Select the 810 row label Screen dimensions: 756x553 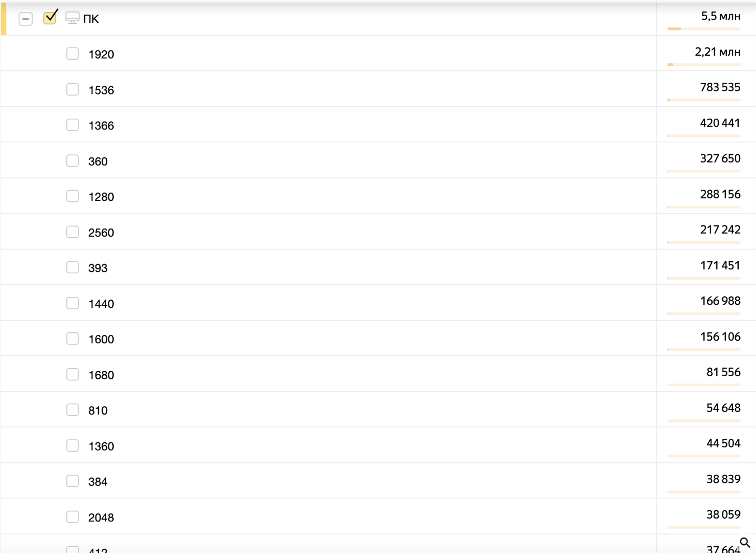(97, 411)
